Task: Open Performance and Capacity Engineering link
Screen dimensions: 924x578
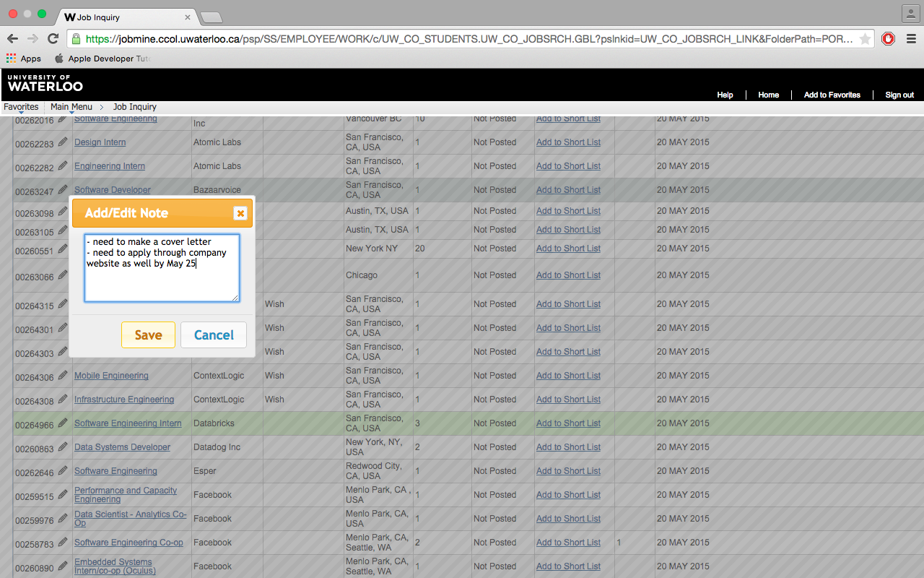Action: [126, 495]
